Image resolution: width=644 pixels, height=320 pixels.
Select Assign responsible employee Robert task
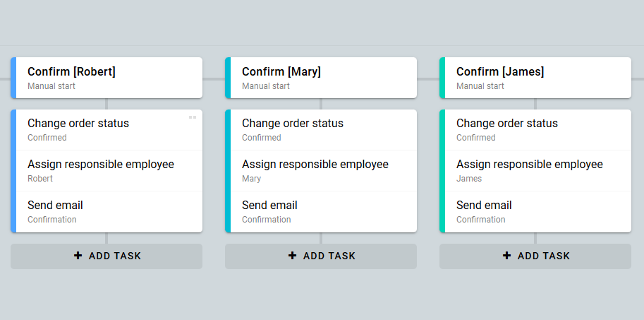[109, 170]
